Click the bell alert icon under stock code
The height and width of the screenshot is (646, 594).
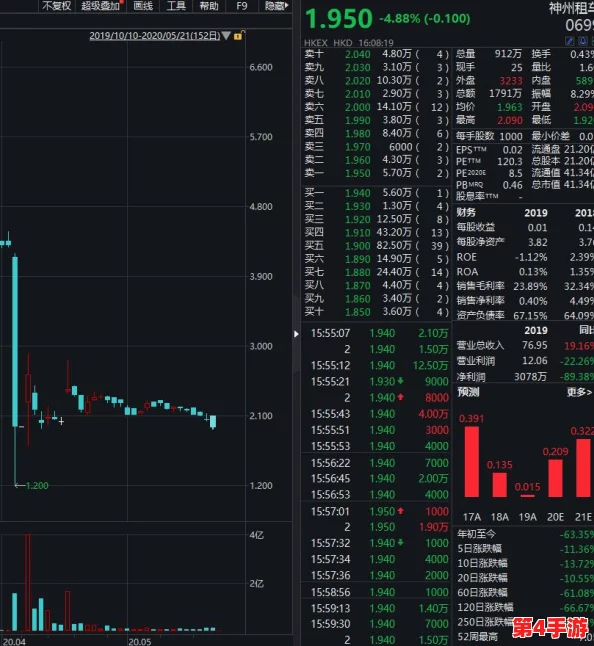pyautogui.click(x=583, y=41)
